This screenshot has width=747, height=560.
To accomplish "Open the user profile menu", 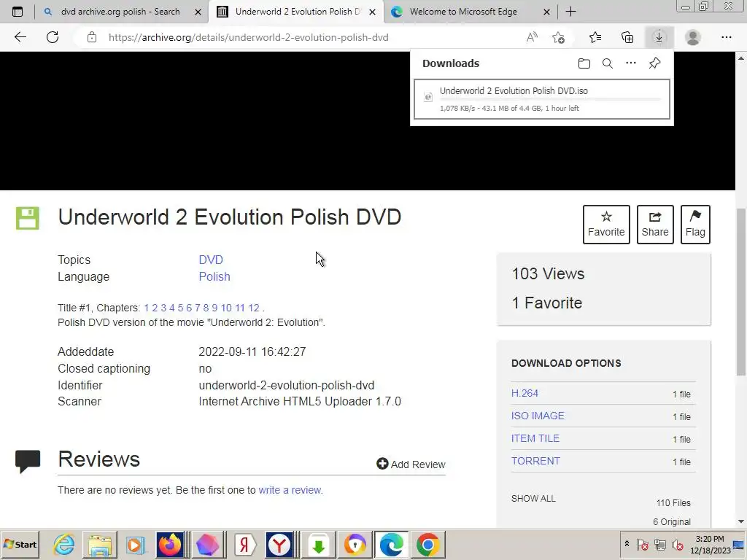I will pyautogui.click(x=693, y=37).
